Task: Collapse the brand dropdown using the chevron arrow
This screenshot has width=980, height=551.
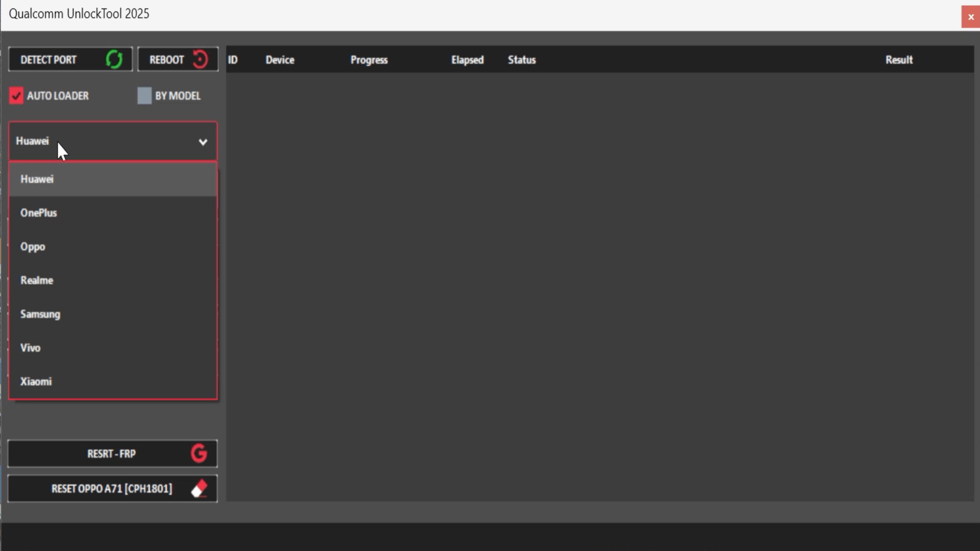Action: point(203,142)
